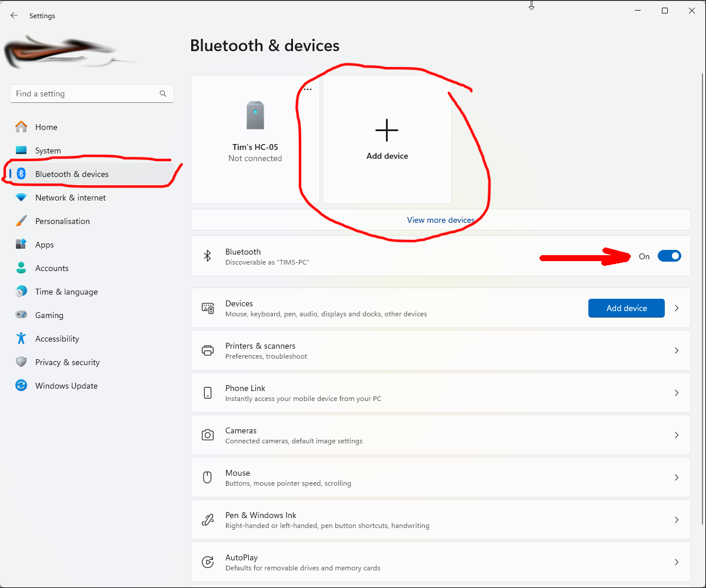Image resolution: width=706 pixels, height=588 pixels.
Task: Toggle Bluetooth off
Action: coord(669,256)
